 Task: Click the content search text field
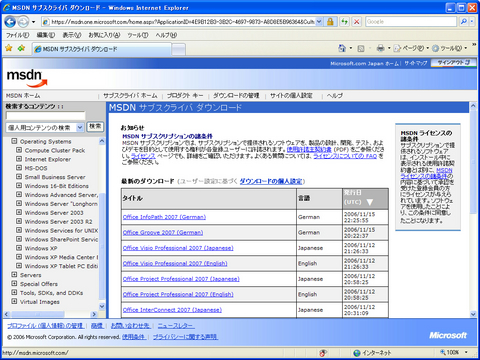46,116
